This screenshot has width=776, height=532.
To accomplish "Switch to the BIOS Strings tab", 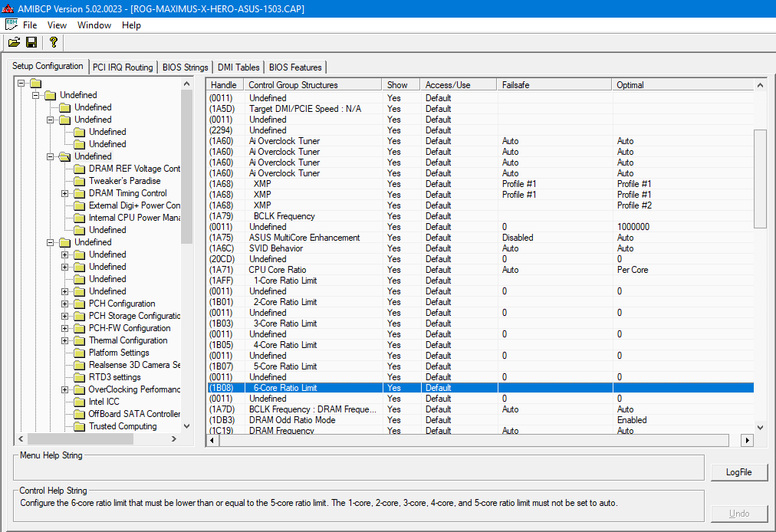I will point(185,67).
